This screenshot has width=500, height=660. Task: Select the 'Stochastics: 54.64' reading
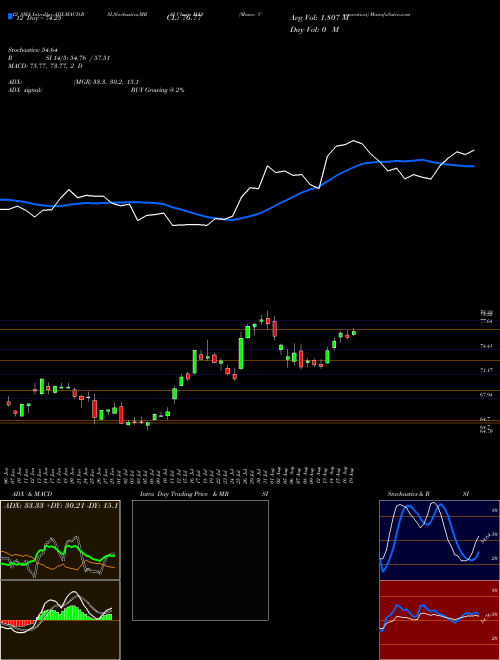pos(33,50)
